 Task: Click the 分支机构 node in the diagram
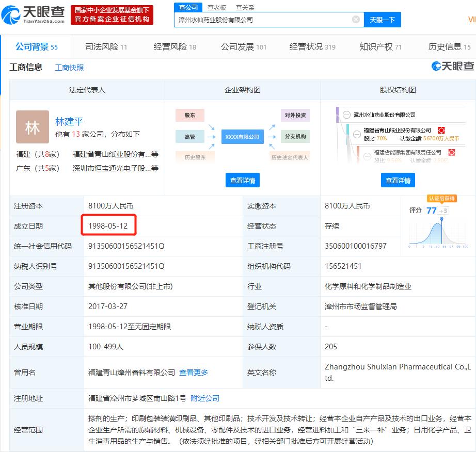click(x=295, y=137)
